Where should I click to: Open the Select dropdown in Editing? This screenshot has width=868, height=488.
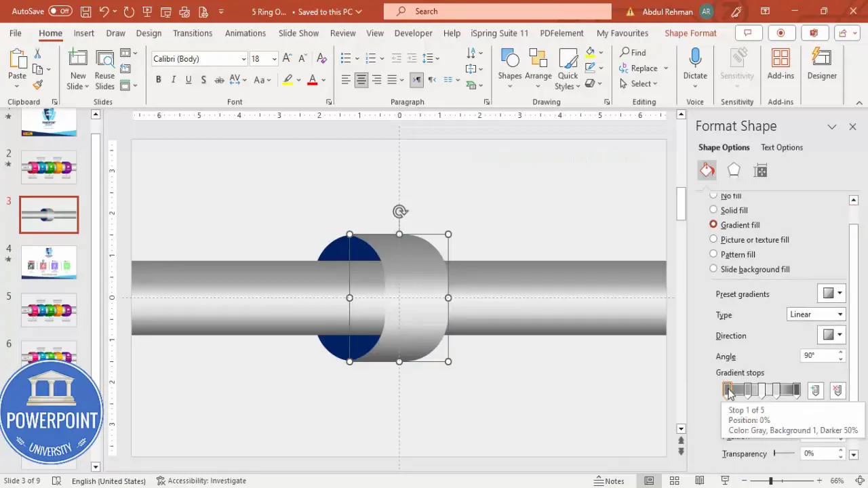click(638, 83)
